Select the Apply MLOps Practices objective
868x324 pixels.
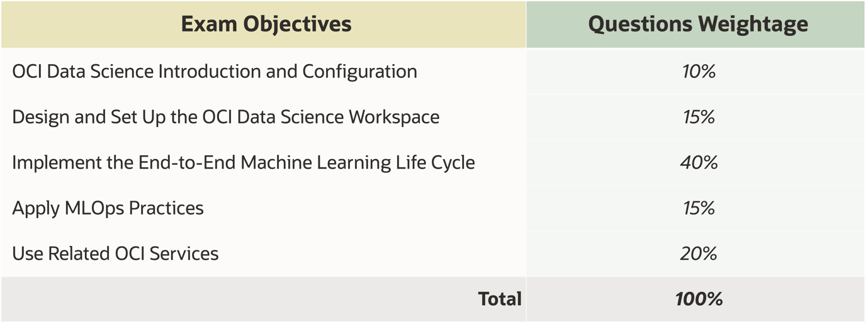point(108,208)
